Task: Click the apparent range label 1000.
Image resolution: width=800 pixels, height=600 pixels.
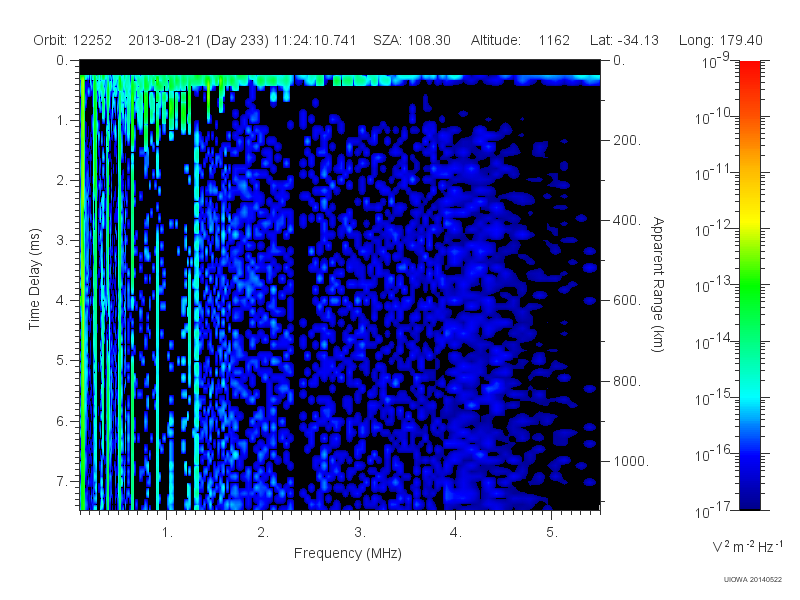Action: 631,461
